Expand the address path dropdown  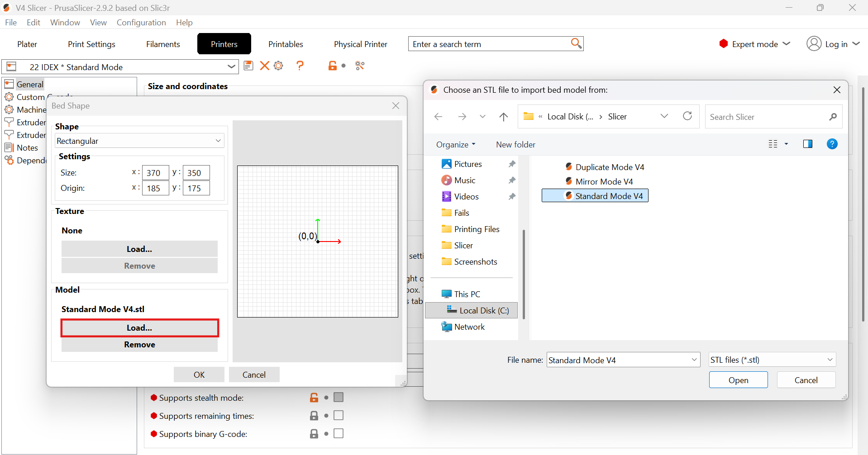[664, 116]
